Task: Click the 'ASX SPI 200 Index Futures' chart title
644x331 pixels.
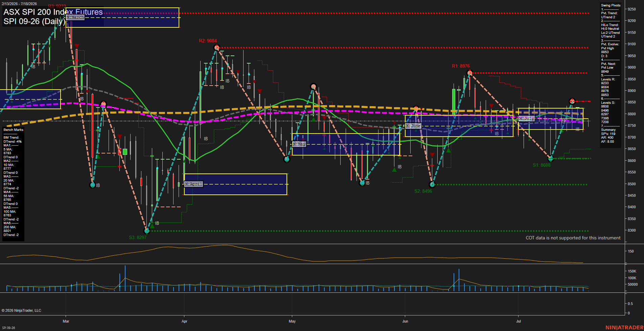Action: [x=53, y=12]
